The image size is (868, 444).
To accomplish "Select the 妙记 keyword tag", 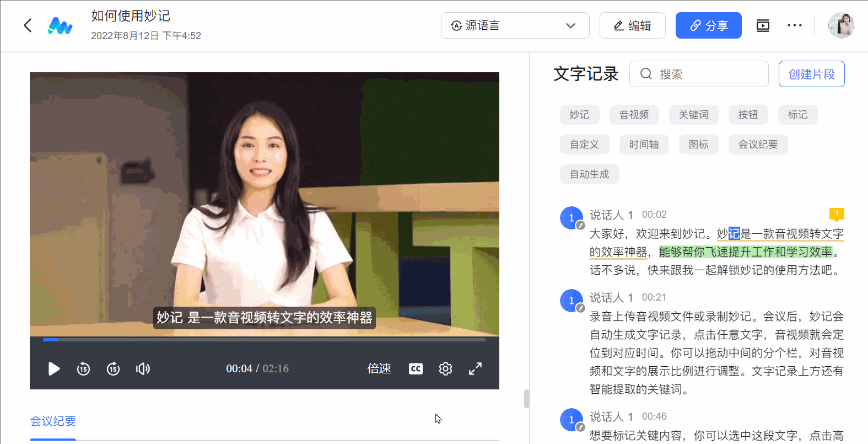I will click(x=580, y=115).
